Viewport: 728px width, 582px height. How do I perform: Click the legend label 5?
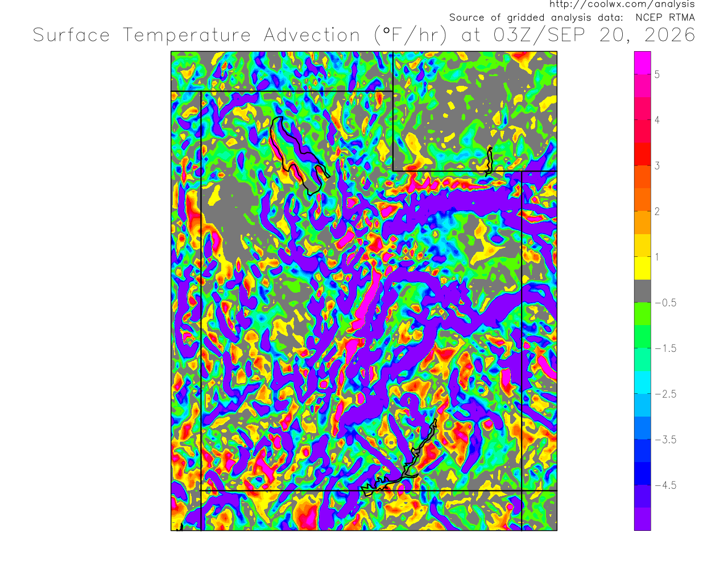coord(657,74)
